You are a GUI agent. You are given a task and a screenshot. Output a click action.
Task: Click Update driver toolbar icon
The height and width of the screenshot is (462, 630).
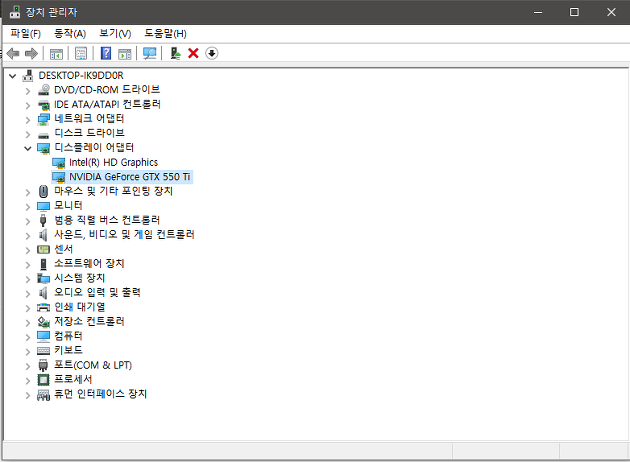point(175,53)
